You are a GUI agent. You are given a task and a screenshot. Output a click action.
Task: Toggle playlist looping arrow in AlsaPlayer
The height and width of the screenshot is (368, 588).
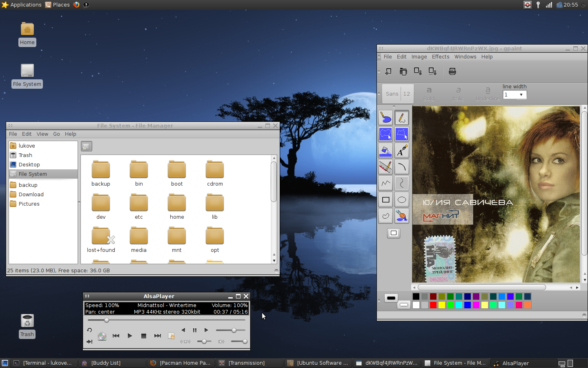[89, 341]
